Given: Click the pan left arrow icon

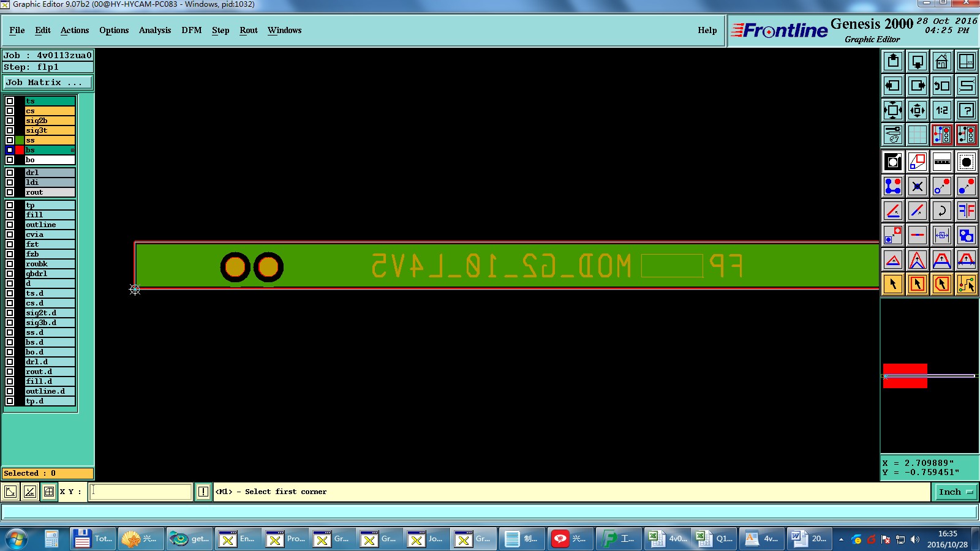Looking at the screenshot, I should click(x=893, y=86).
